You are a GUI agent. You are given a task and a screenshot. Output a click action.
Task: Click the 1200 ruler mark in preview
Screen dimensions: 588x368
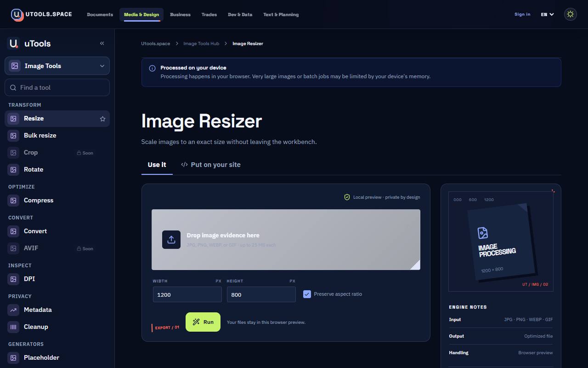tap(489, 200)
